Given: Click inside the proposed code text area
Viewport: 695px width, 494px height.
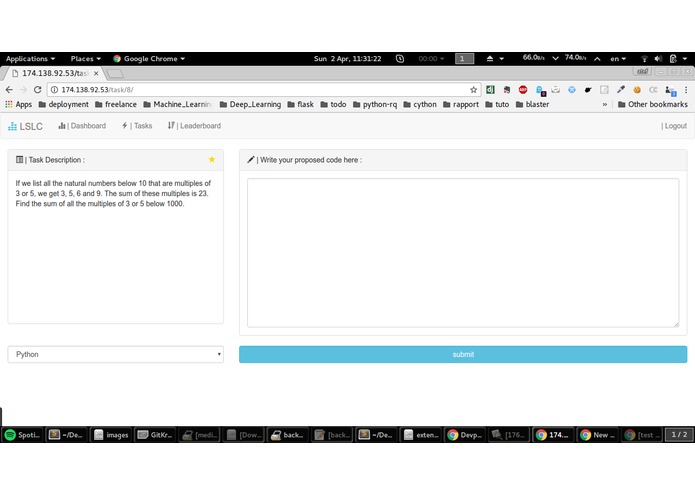Looking at the screenshot, I should [x=463, y=253].
